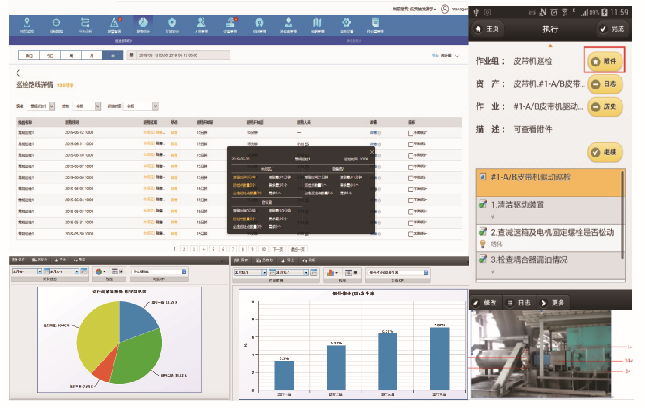Tap the 日志 log button

[x=605, y=84]
